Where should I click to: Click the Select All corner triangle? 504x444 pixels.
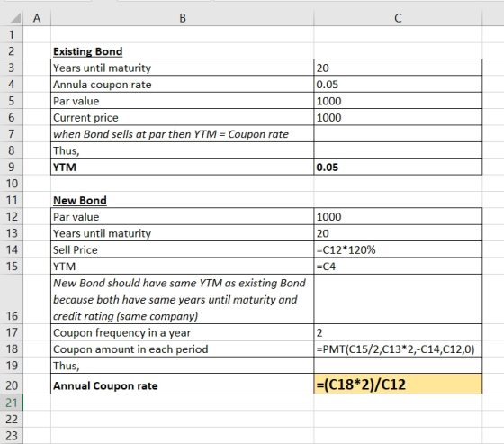(x=14, y=18)
